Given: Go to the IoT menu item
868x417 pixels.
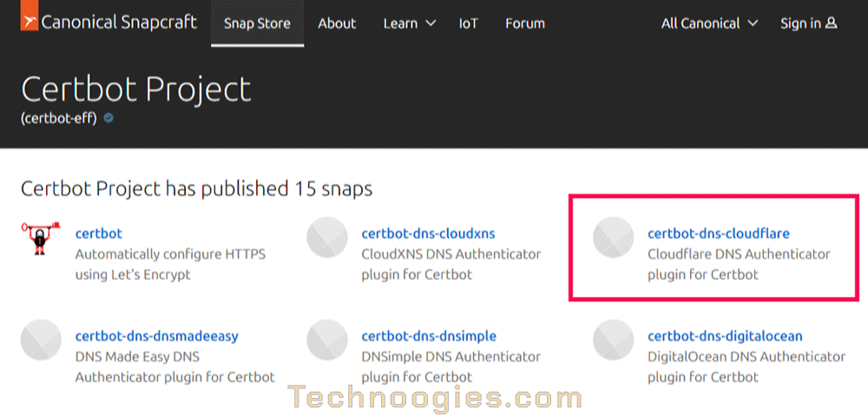Looking at the screenshot, I should coord(469,23).
